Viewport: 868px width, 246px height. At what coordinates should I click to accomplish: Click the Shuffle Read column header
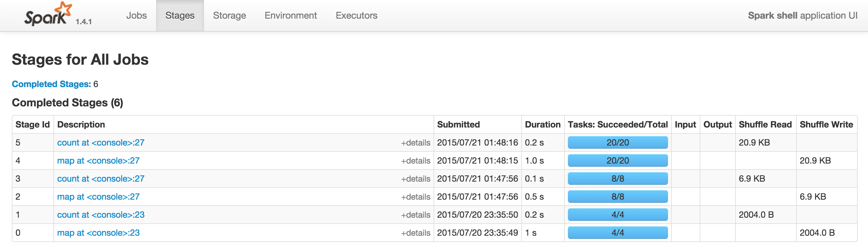(765, 124)
